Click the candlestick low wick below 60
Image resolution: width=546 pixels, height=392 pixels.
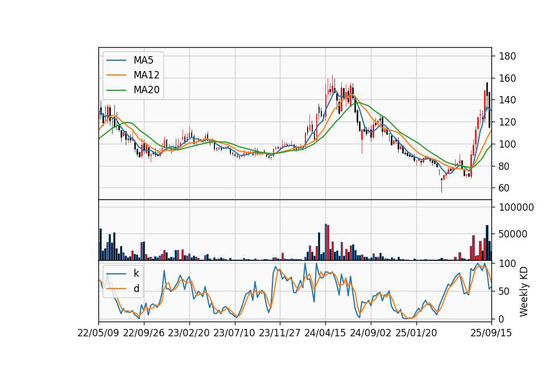441,186
